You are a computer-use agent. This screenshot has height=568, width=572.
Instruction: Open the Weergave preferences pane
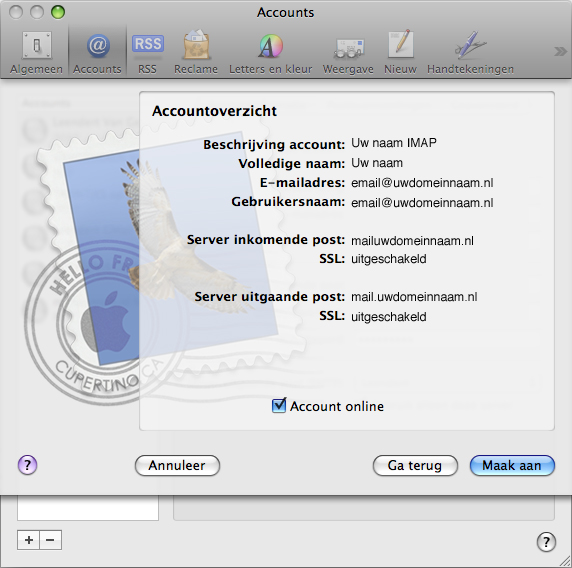click(348, 52)
